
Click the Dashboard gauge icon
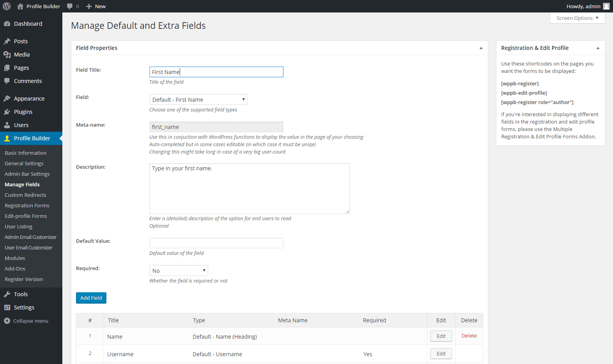(7, 24)
